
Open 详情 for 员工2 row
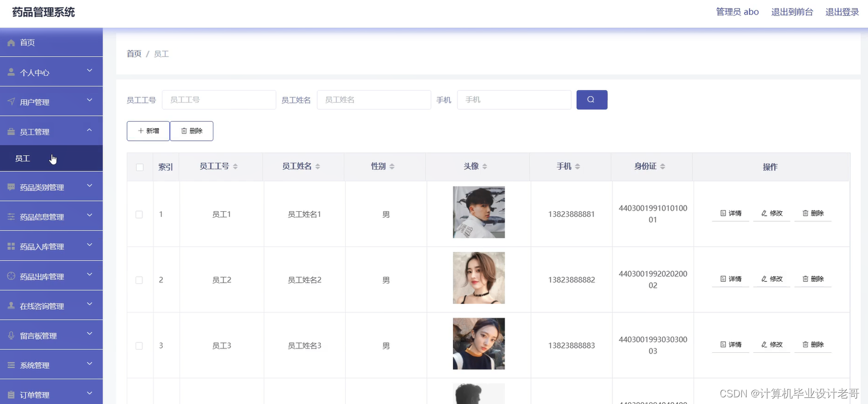[x=731, y=279]
